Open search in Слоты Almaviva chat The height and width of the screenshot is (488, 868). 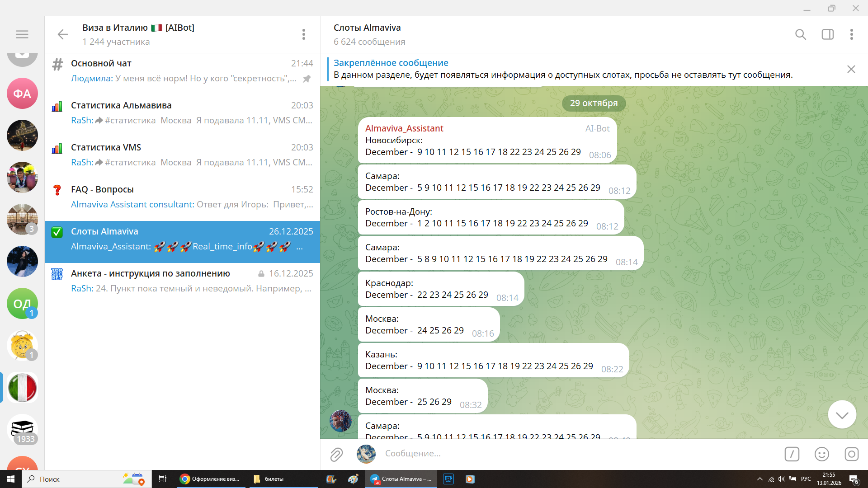coord(800,34)
